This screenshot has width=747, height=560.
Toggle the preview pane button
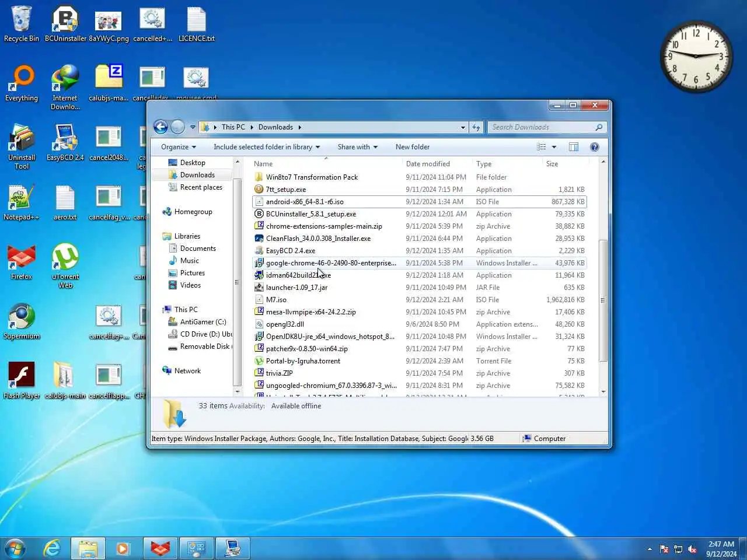pos(574,147)
